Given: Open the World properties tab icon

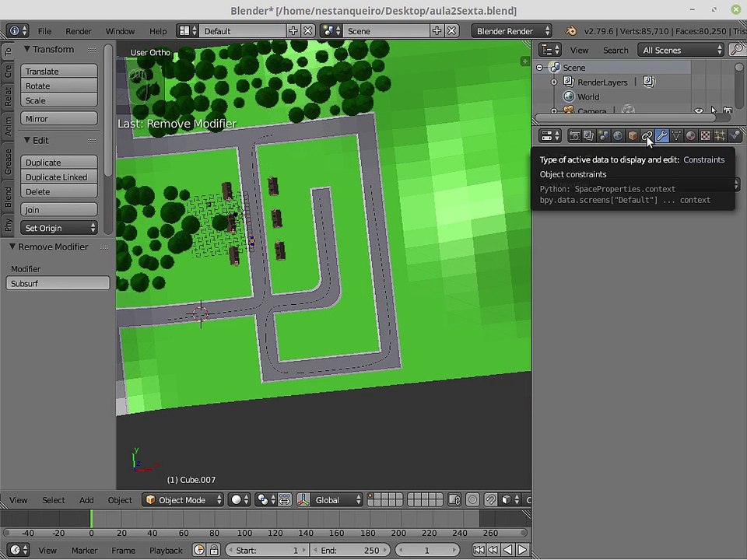Looking at the screenshot, I should pos(618,136).
